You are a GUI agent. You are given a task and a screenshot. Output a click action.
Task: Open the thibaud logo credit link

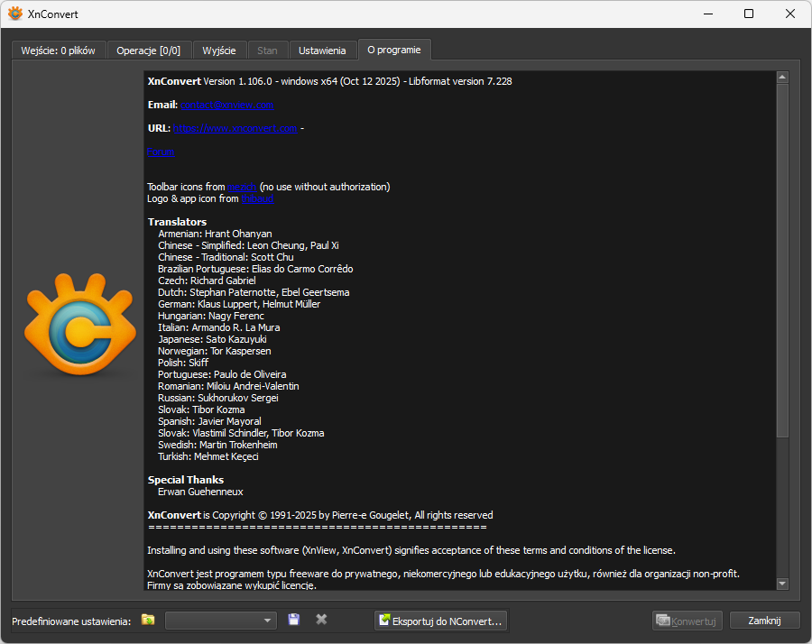click(x=257, y=198)
